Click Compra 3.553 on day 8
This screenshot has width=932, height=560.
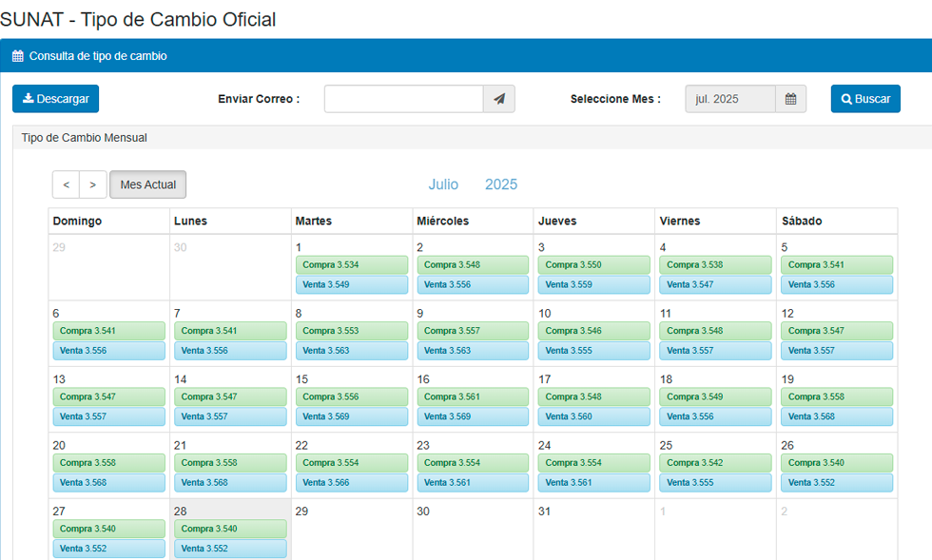tap(352, 331)
